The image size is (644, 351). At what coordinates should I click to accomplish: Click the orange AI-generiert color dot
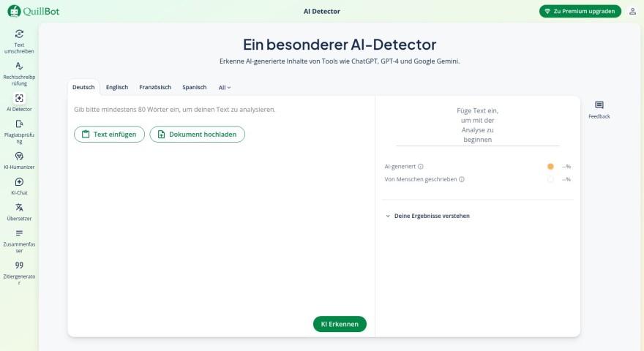[x=550, y=166]
